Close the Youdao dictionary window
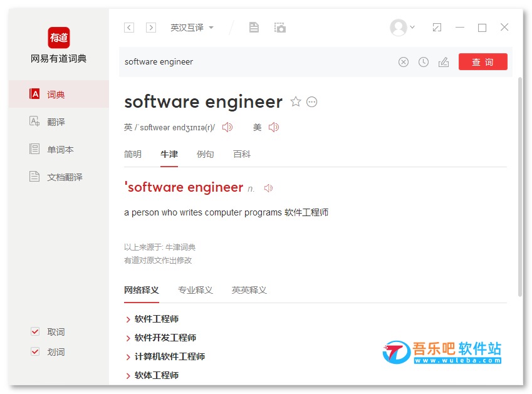This screenshot has height=394, width=532. pyautogui.click(x=504, y=27)
